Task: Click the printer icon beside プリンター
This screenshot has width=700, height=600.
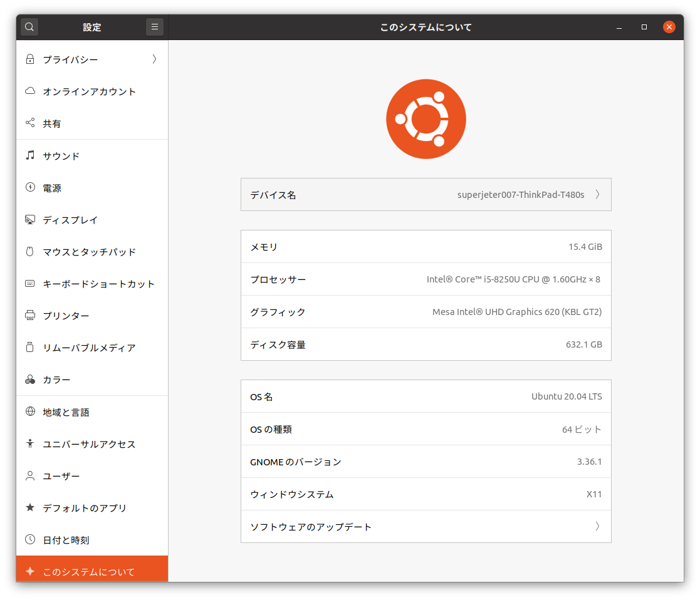Action: click(30, 316)
